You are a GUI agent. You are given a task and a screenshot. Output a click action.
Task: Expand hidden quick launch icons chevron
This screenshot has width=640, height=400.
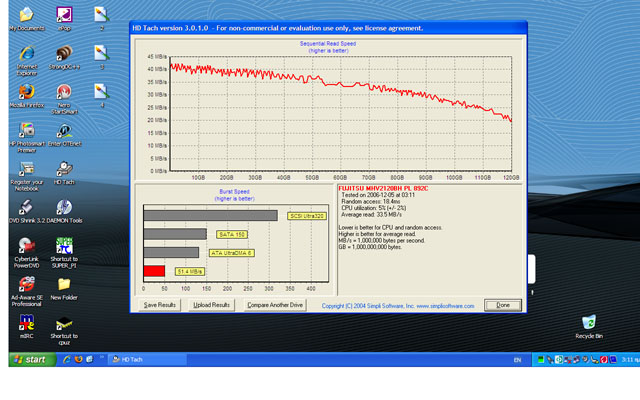[102, 356]
